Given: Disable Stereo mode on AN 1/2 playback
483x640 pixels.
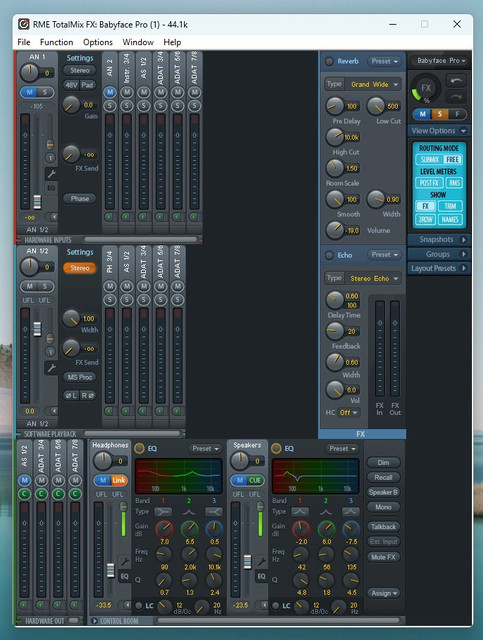Looking at the screenshot, I should coord(80,268).
